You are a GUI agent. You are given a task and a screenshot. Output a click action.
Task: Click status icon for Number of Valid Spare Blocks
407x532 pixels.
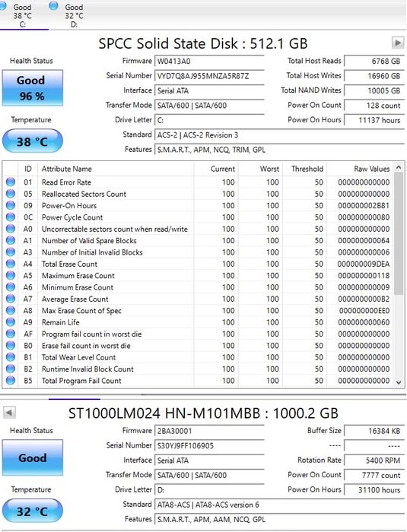11,240
